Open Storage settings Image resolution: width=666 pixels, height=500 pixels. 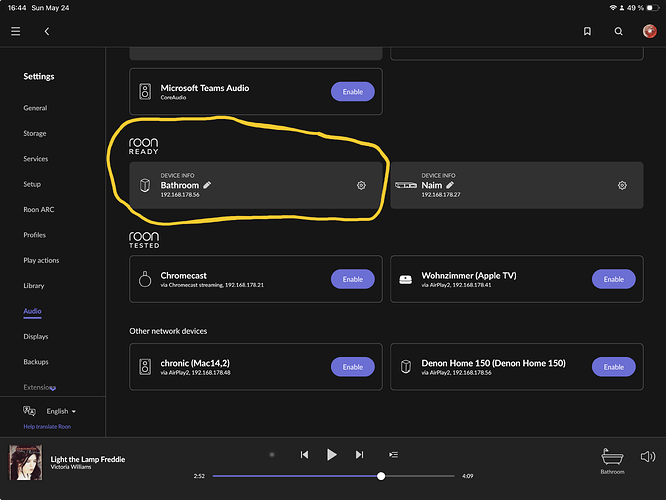[35, 133]
